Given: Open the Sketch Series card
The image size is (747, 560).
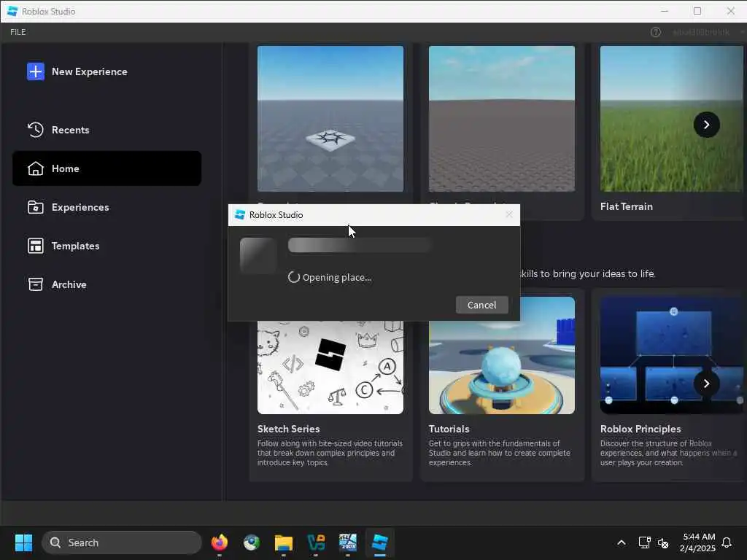Looking at the screenshot, I should click(x=330, y=400).
